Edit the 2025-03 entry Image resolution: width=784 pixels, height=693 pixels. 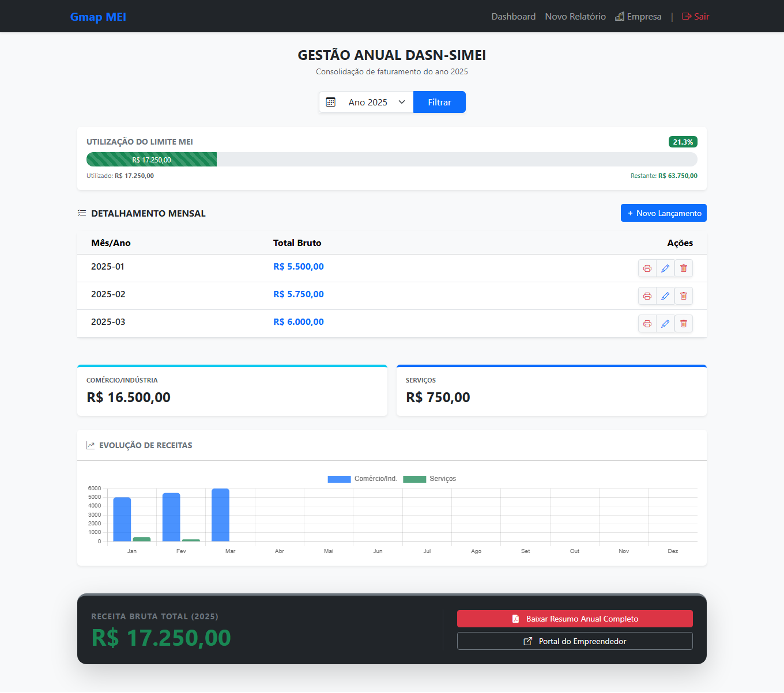pos(665,324)
